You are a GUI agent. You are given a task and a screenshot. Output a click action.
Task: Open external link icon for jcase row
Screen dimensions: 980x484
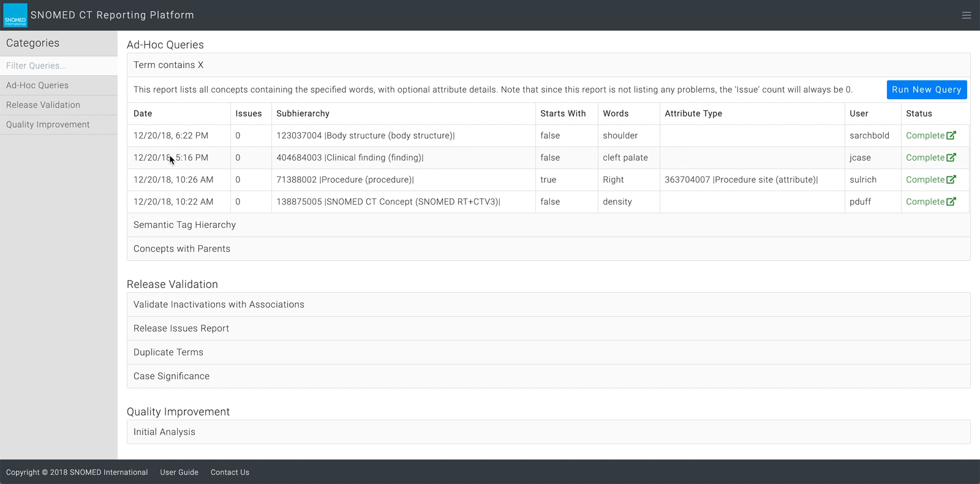coord(951,157)
